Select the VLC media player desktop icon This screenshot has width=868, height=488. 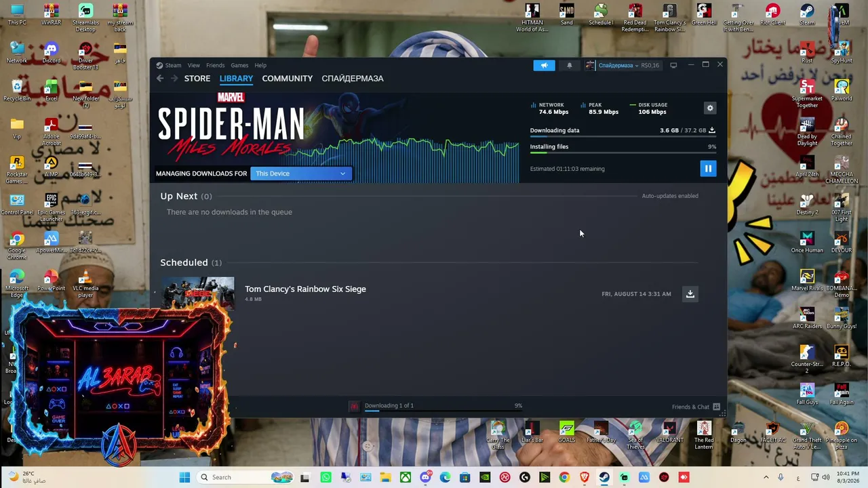click(85, 284)
